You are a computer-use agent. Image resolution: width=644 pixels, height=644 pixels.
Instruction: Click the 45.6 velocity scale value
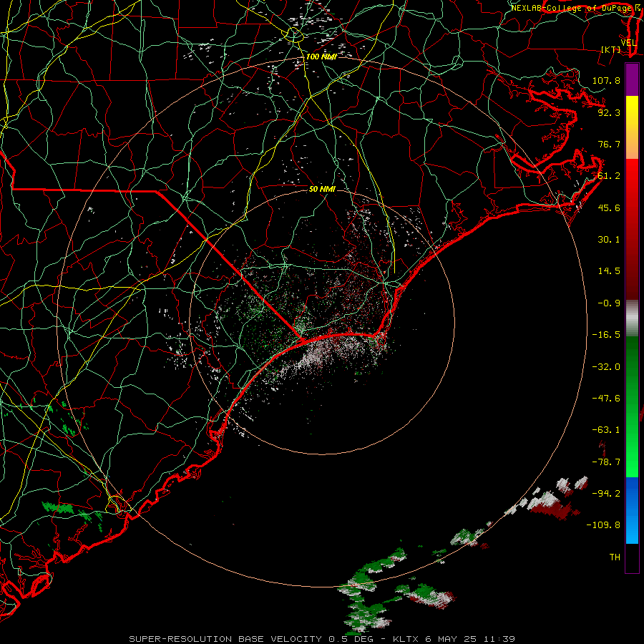click(609, 208)
